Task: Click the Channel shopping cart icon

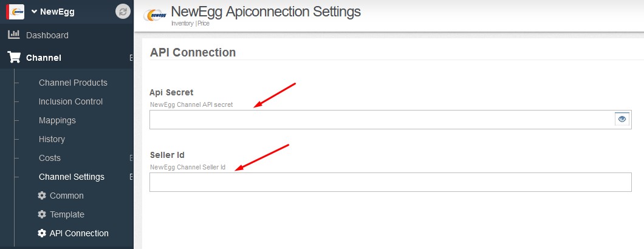Action: pos(13,58)
